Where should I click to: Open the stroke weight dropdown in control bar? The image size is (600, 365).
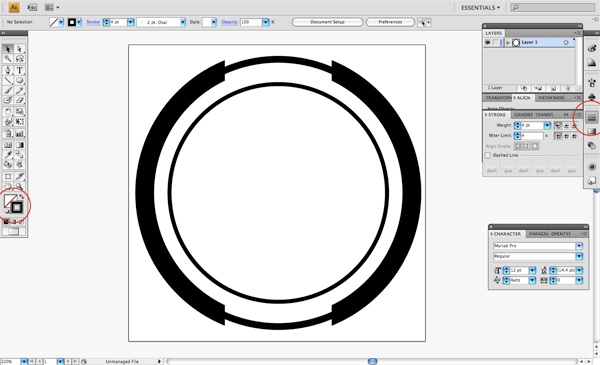pos(130,22)
